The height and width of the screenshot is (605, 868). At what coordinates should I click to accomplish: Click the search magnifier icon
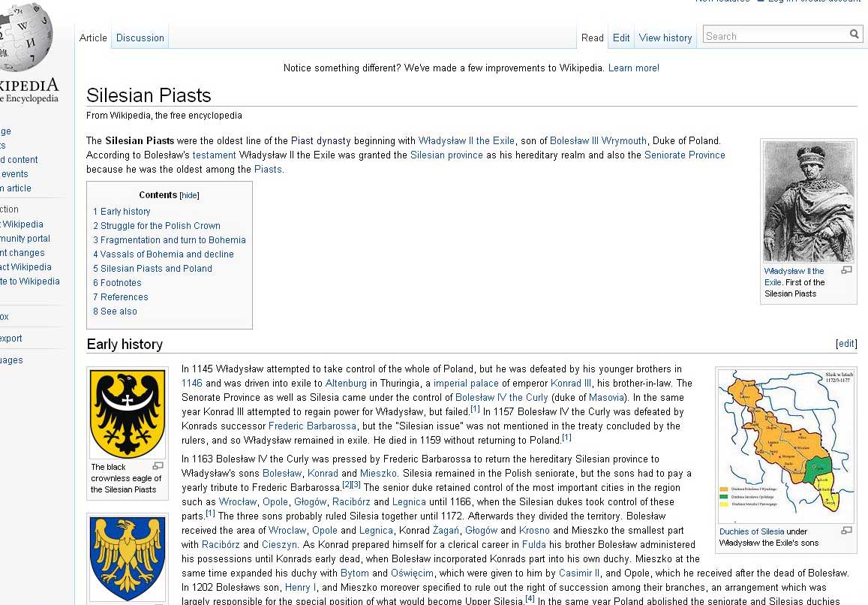click(854, 35)
